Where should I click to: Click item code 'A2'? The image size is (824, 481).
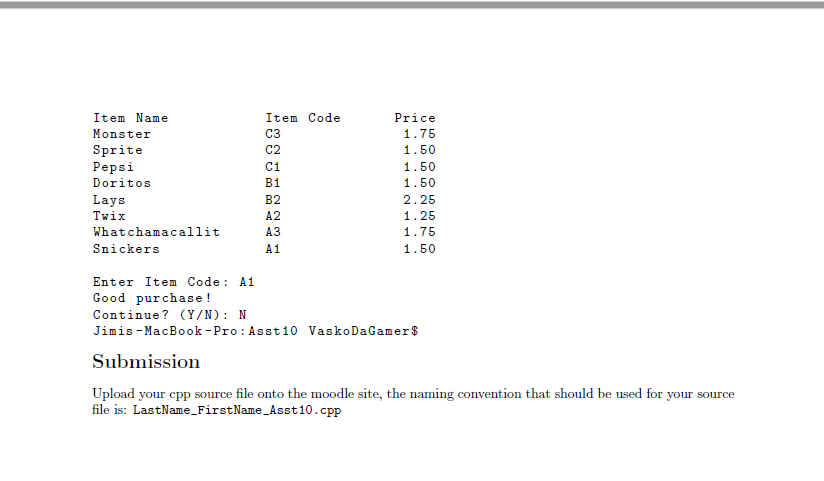point(273,216)
